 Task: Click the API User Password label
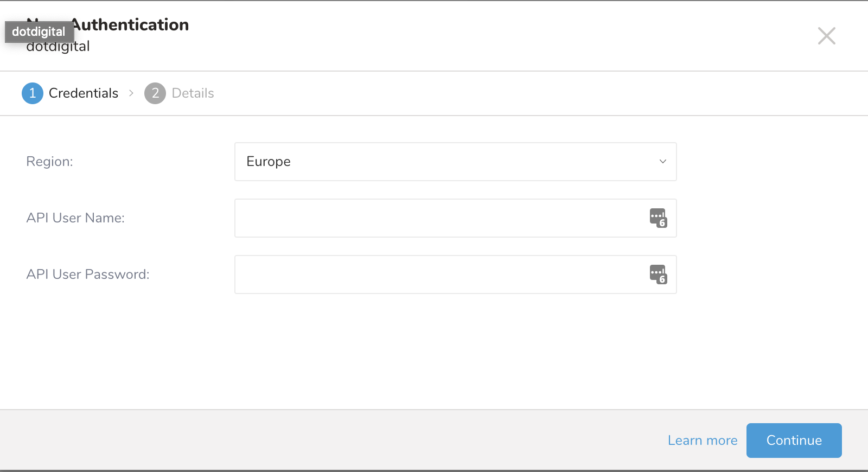click(x=88, y=275)
